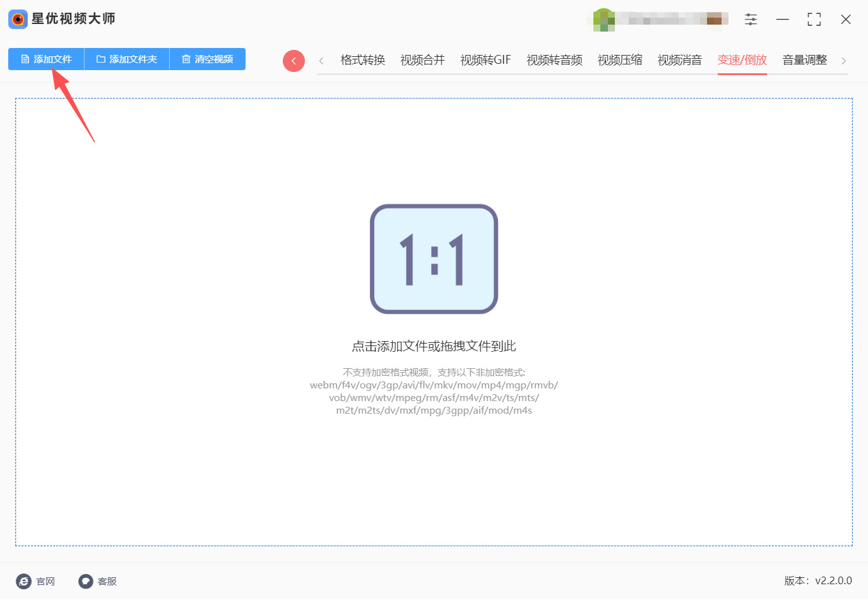Minimize the application window
This screenshot has width=868, height=600.
783,20
